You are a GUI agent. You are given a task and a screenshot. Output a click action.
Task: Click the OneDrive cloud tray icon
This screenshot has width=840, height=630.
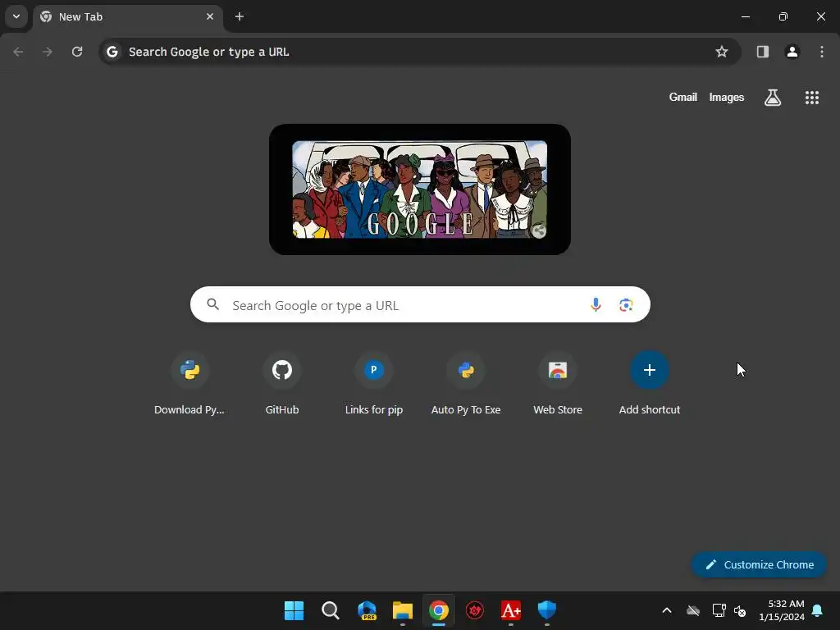point(693,610)
